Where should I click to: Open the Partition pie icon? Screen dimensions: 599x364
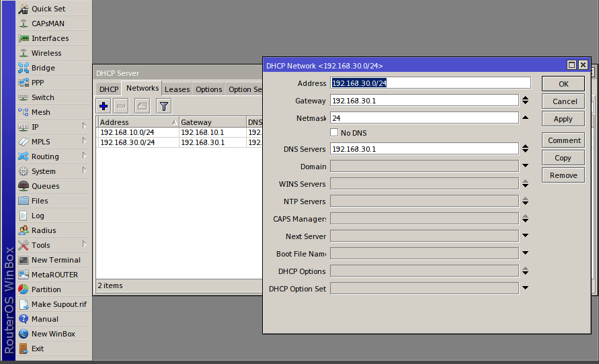(24, 289)
